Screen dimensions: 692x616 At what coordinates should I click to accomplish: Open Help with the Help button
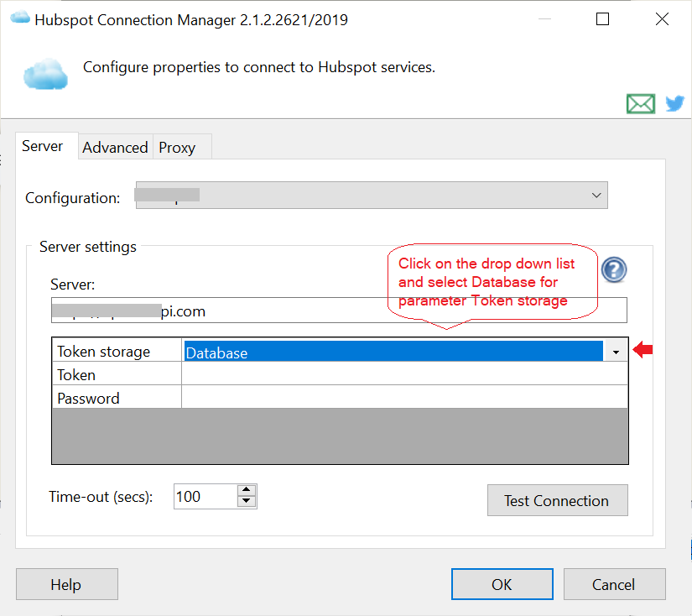[66, 584]
